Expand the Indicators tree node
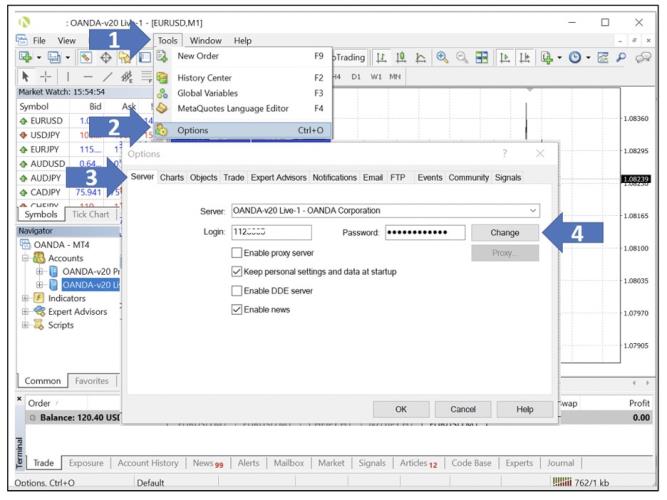667x500 pixels. [25, 298]
